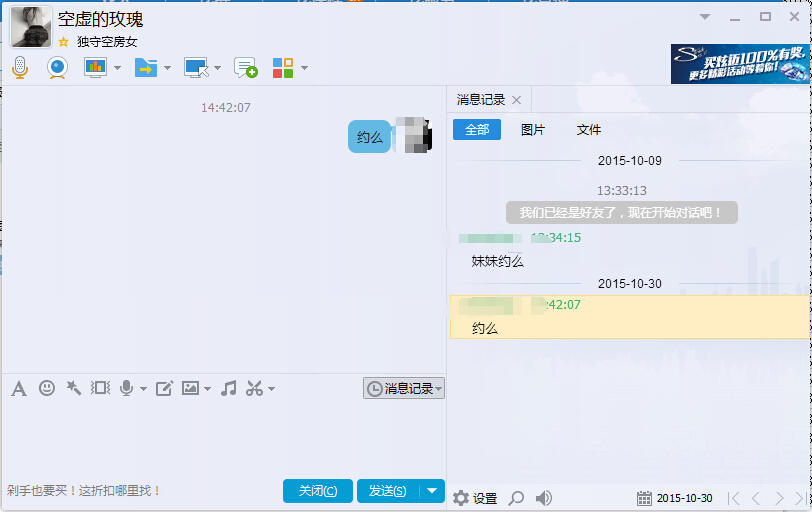Send a window shake nudge
The height and width of the screenshot is (512, 812).
100,388
